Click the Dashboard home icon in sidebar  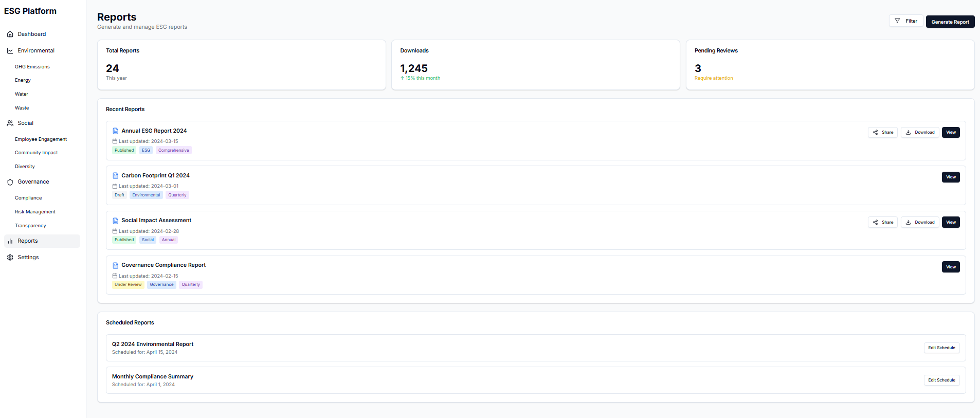pyautogui.click(x=10, y=34)
